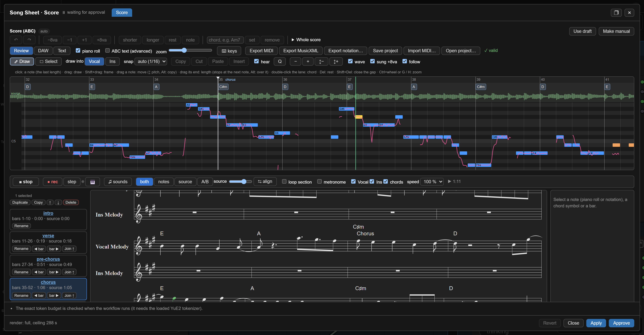Switch to the DAW tab
Viewport: 644px width, 335px height.
click(x=43, y=51)
